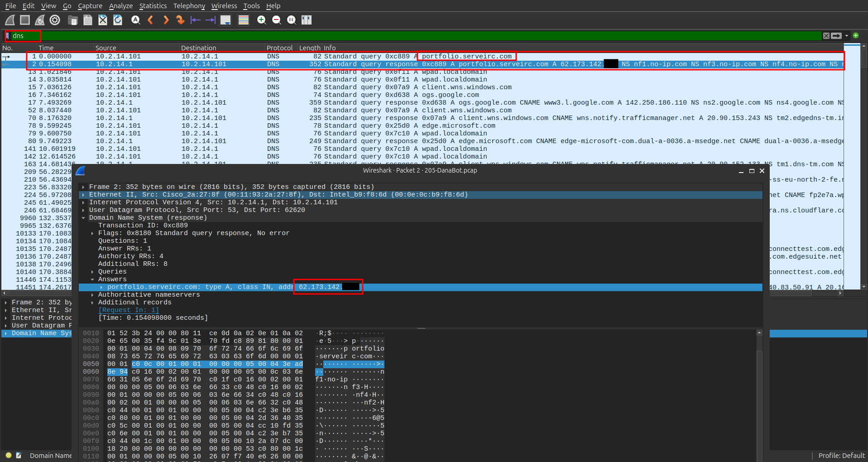
Task: Collapse the Domain Name System response tree
Action: (83, 217)
